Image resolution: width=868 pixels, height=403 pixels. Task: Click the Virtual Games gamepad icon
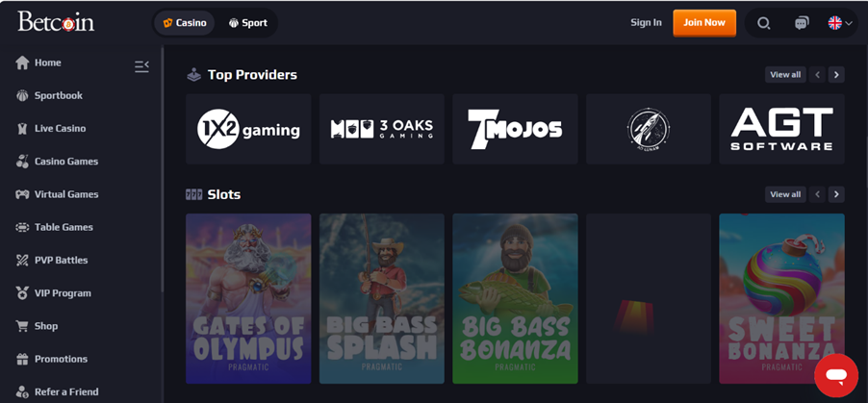22,194
